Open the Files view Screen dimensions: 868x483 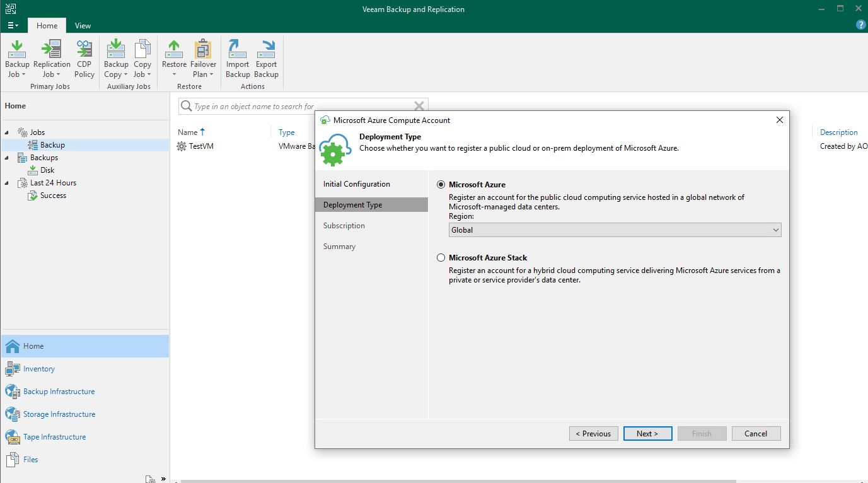coord(85,460)
